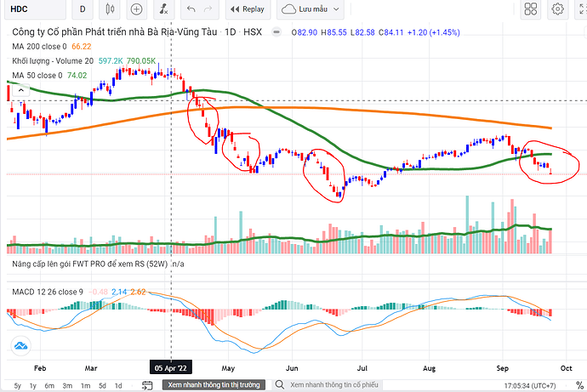Click the low price L82.58 readout

[362, 32]
